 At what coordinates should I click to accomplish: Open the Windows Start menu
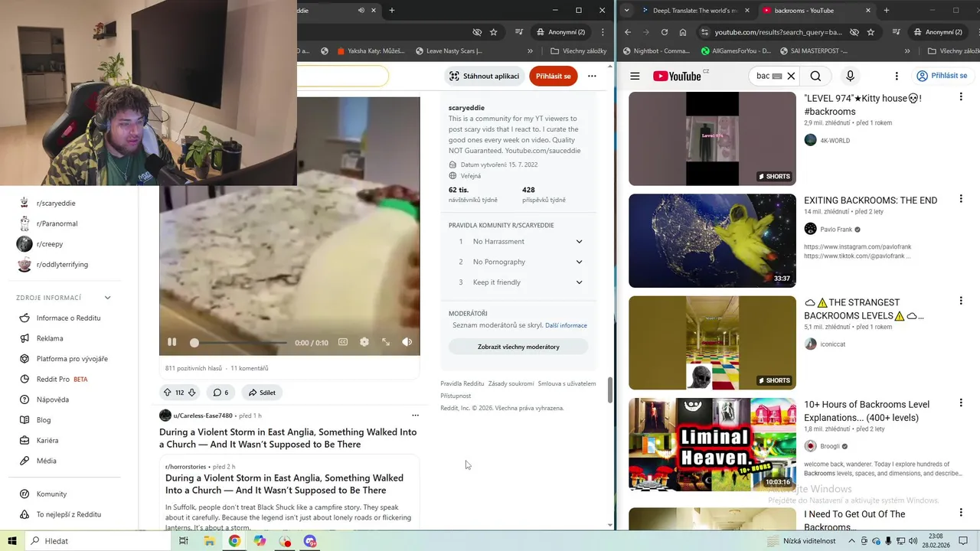(12, 541)
